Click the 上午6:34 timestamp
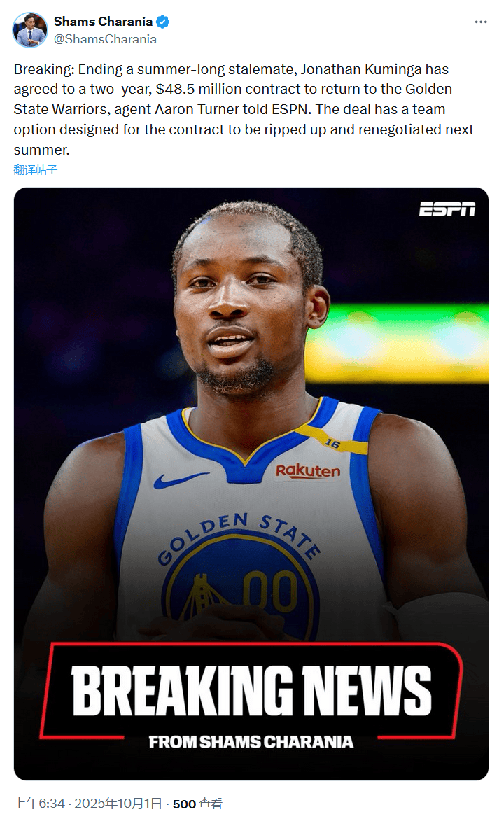504x821 pixels. tap(39, 804)
